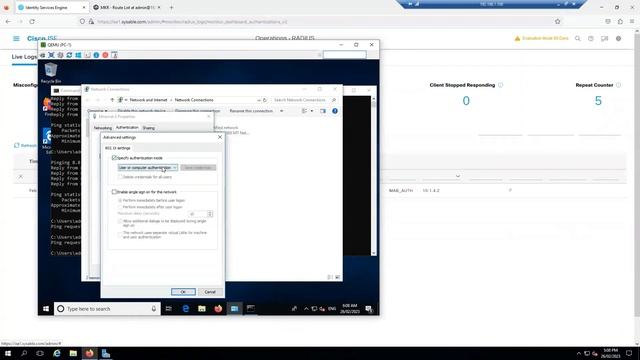This screenshot has width=640, height=360.
Task: Open the Sharing tab in Ethernet Properties
Action: [149, 128]
